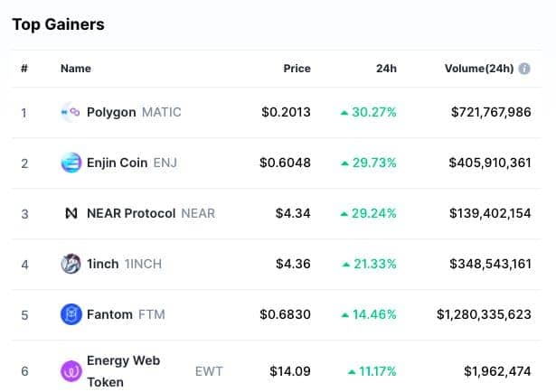Click the green up arrow beside 30.27%
This screenshot has height=392, width=556.
[344, 113]
